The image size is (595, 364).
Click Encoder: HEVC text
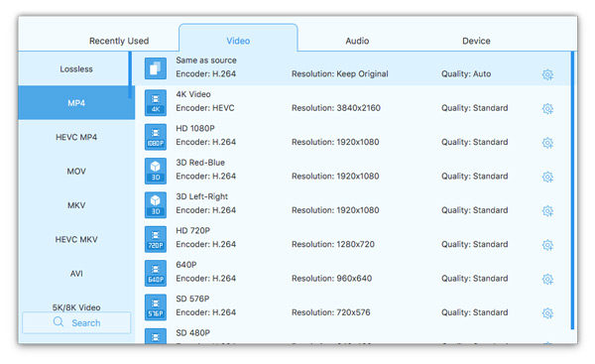(x=205, y=108)
